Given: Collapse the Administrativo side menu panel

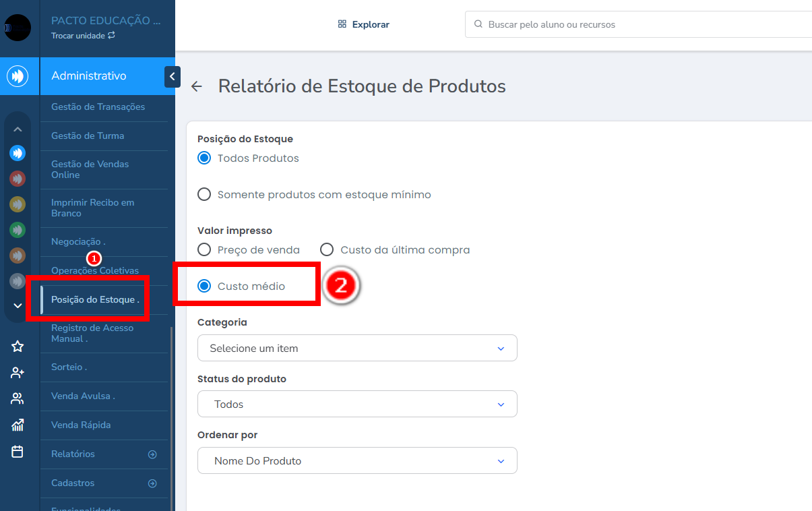Looking at the screenshot, I should [172, 77].
